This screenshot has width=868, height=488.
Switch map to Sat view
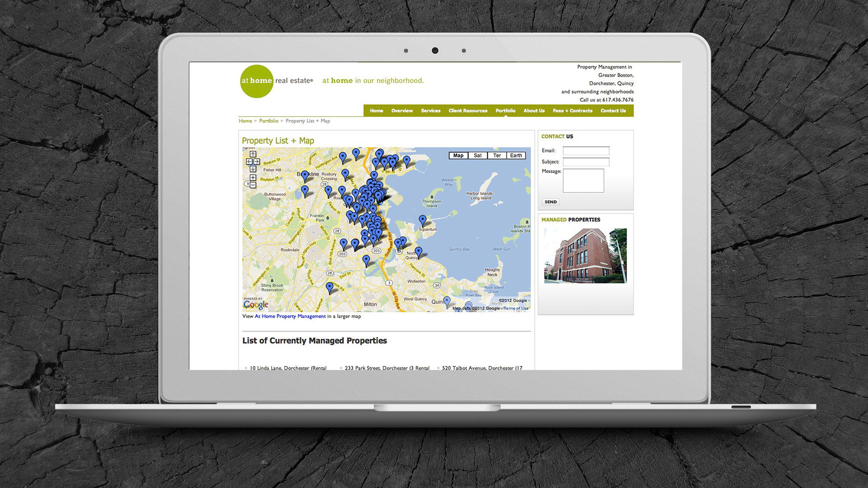pyautogui.click(x=477, y=155)
